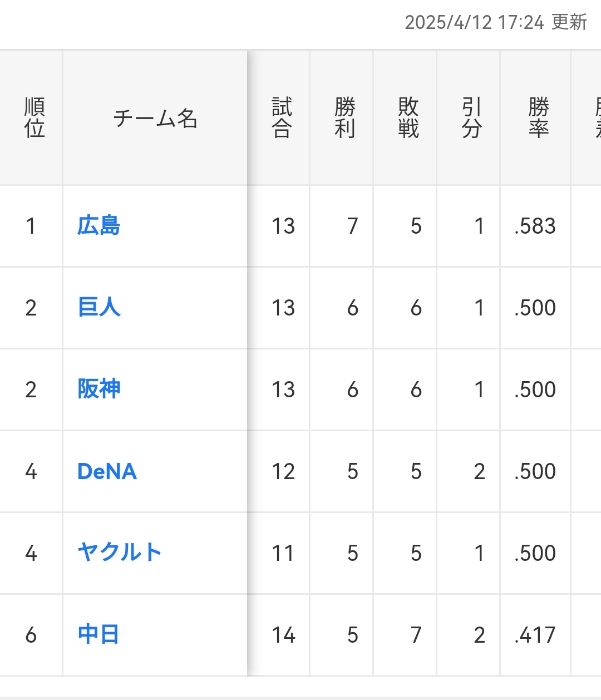Click 中日's .417 win rate cell
This screenshot has width=601, height=700.
point(535,635)
